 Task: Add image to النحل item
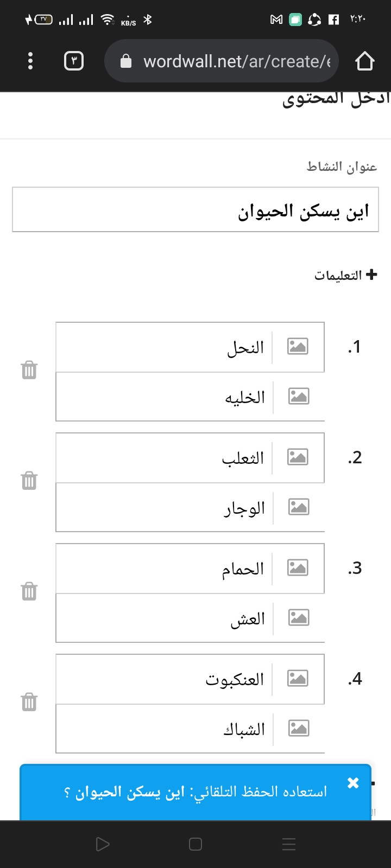pos(298,346)
